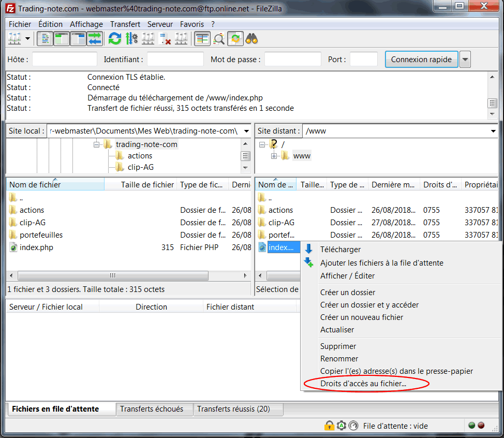Open the Connexion rapide history dropdown
This screenshot has height=438, width=504.
[465, 59]
